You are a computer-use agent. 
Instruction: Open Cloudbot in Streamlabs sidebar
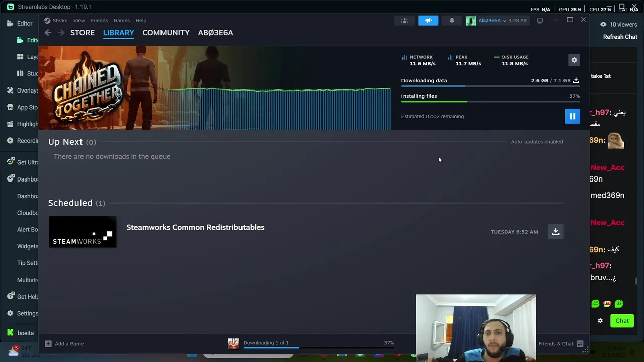(28, 213)
